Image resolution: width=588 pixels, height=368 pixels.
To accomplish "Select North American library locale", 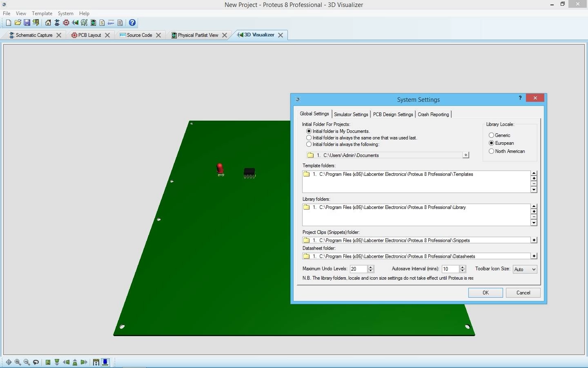I will click(492, 151).
